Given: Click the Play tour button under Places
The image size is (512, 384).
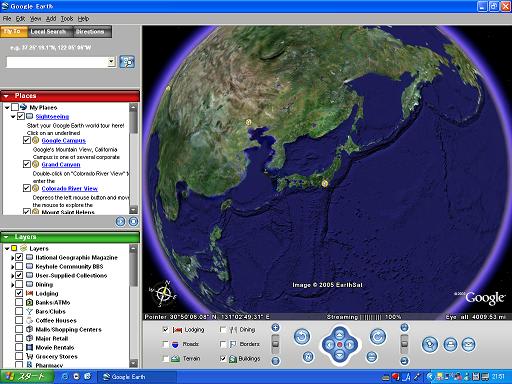Looking at the screenshot, I should 120,222.
